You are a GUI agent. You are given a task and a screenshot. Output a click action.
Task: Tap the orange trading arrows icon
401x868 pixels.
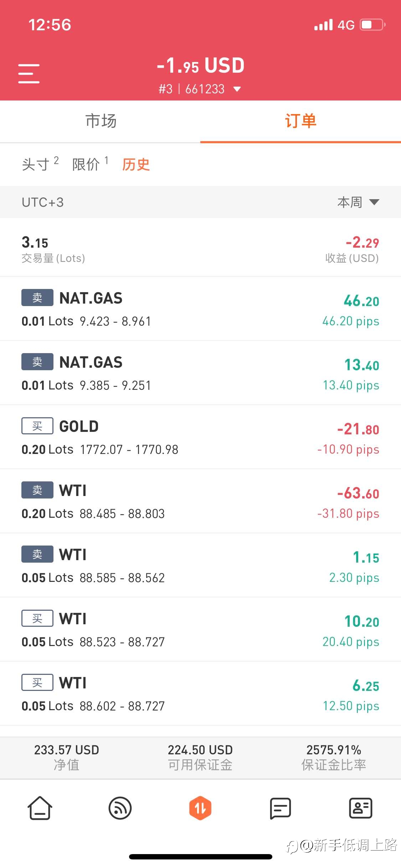click(200, 808)
